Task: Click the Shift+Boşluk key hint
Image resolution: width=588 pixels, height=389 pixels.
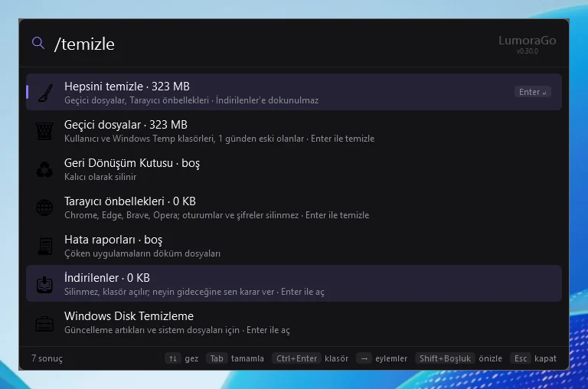Action: pos(445,358)
